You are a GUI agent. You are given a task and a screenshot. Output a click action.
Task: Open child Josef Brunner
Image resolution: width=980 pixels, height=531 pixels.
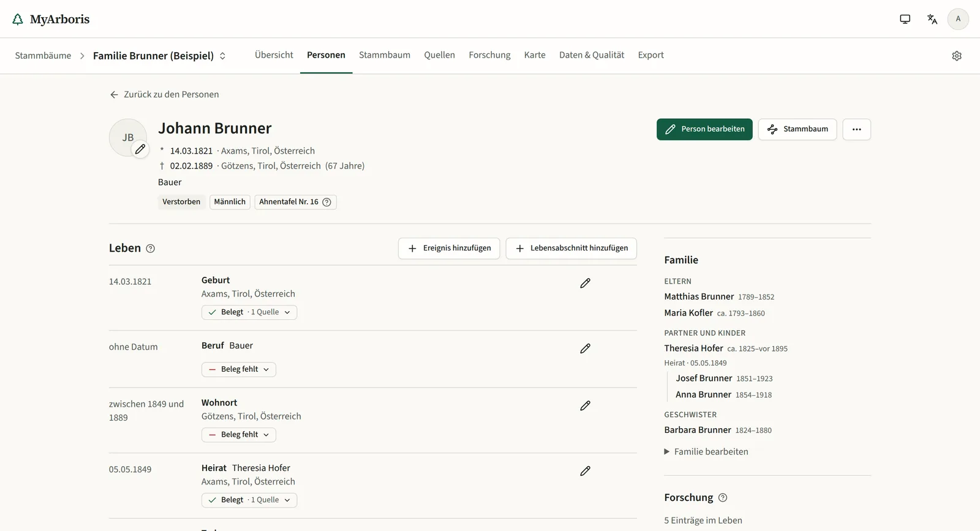[704, 378]
